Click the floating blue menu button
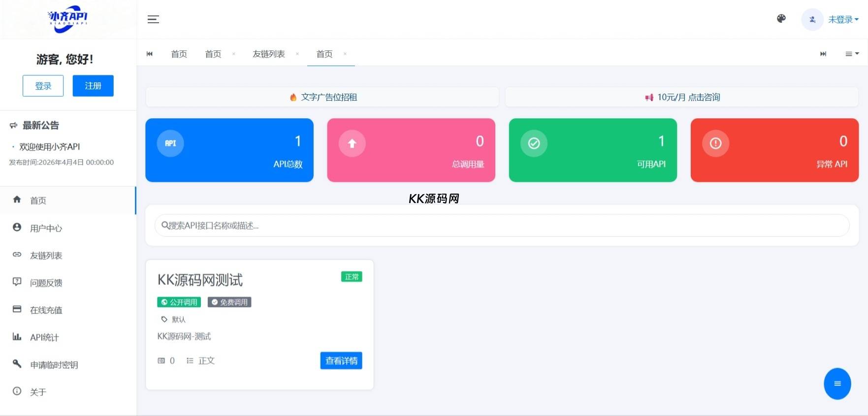The width and height of the screenshot is (868, 416). coord(837,383)
